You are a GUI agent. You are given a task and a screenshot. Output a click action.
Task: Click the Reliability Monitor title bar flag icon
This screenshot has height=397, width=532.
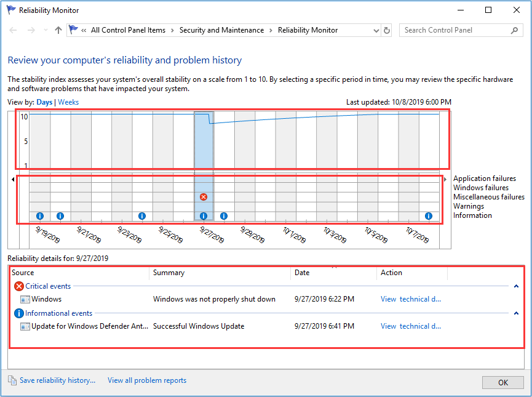click(x=11, y=10)
